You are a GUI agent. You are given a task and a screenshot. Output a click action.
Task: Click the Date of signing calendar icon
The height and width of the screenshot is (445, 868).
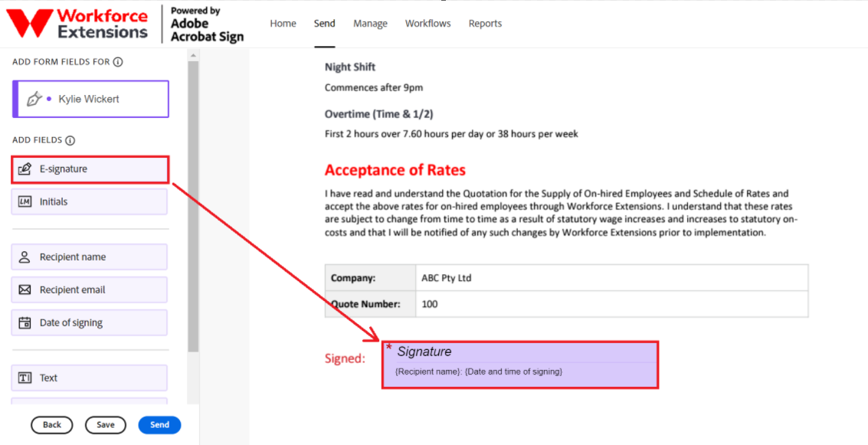(25, 322)
